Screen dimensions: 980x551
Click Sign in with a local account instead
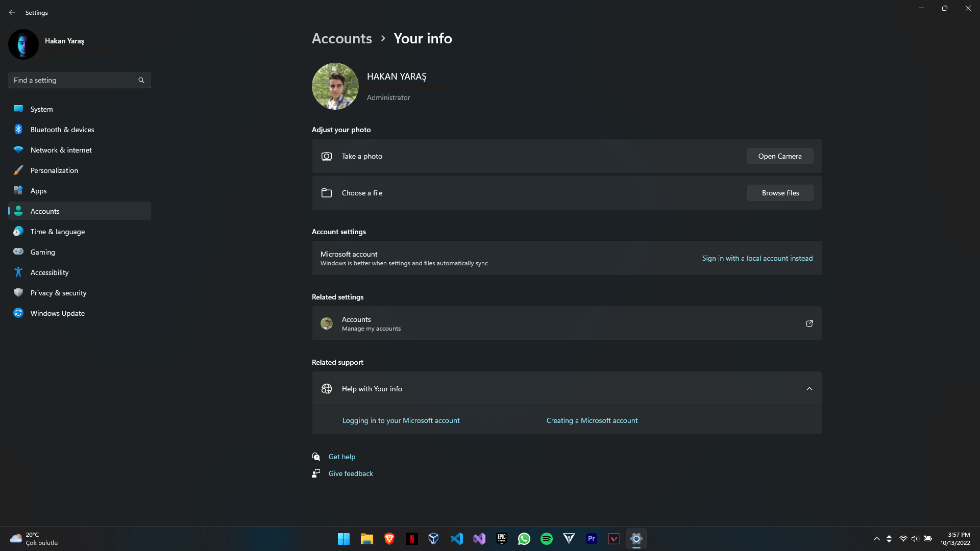[757, 258]
